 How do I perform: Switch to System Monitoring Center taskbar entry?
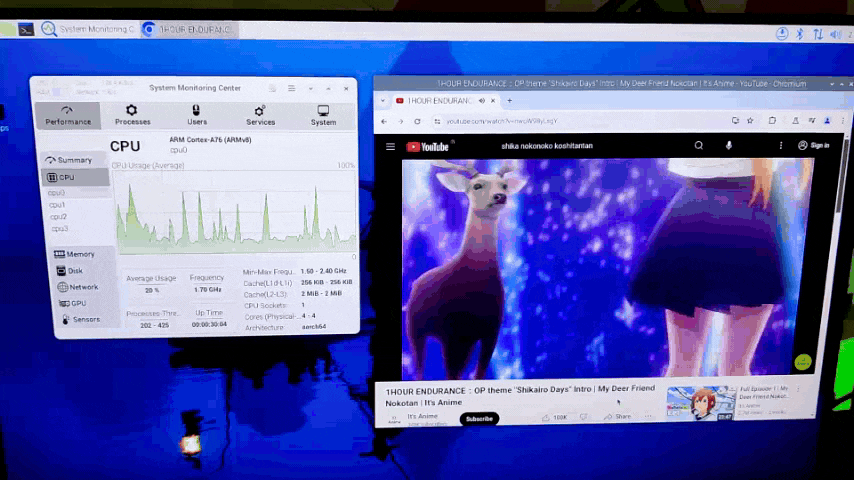(87, 29)
